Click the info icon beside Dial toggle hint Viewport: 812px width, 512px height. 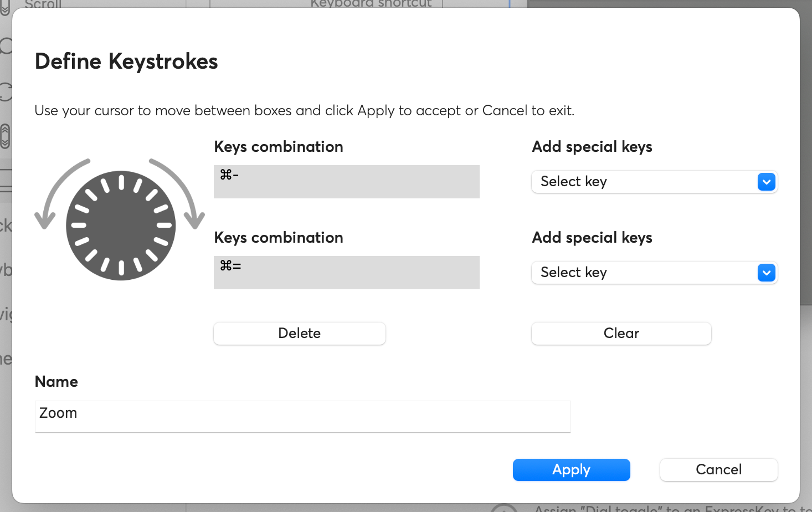click(x=504, y=509)
